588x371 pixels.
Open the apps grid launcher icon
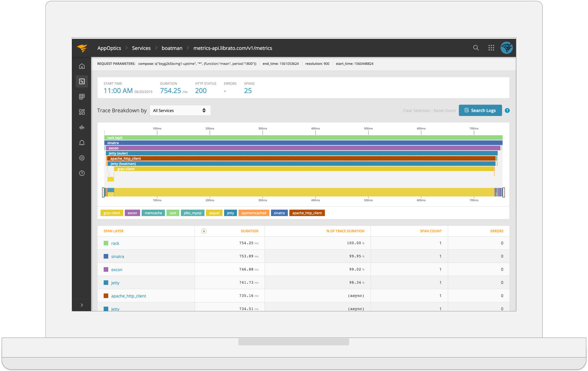tap(491, 48)
